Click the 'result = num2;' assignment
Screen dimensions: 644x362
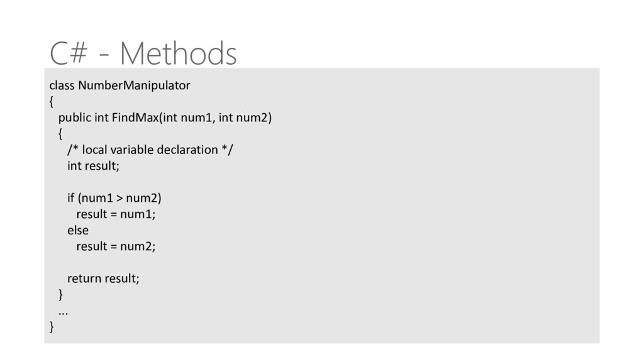116,246
